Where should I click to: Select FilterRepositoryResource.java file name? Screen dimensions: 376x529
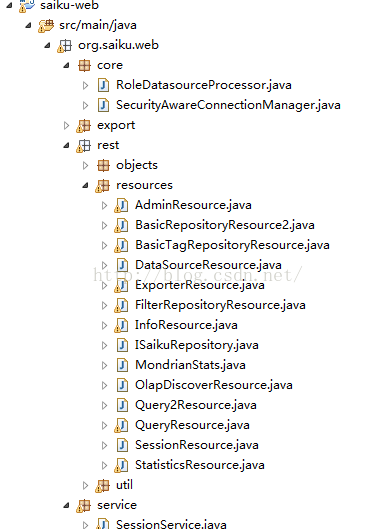coord(220,305)
